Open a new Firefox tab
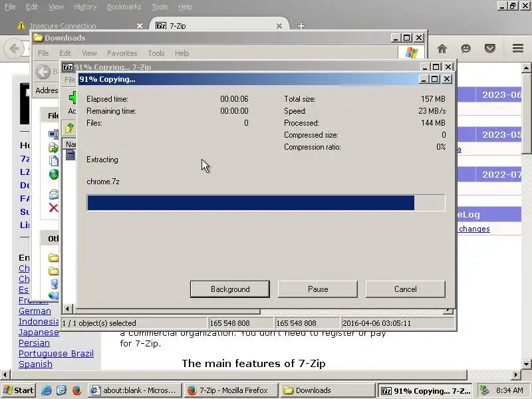Image resolution: width=532 pixels, height=399 pixels. (301, 26)
